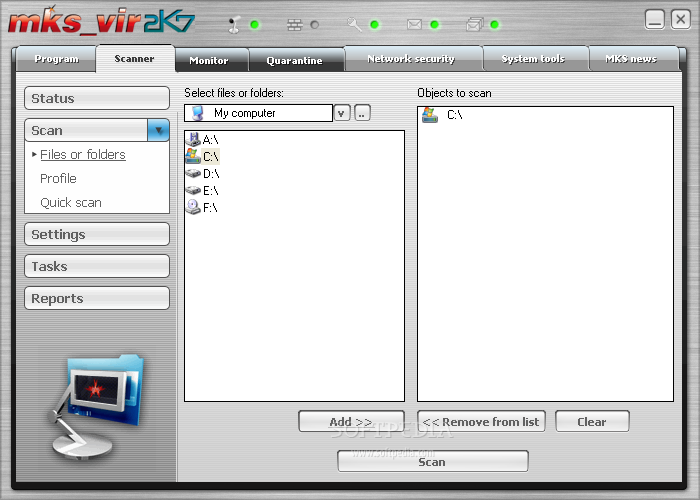Toggle green indicator beside stacked windows icon
Image resolution: width=700 pixels, height=500 pixels.
pyautogui.click(x=495, y=25)
